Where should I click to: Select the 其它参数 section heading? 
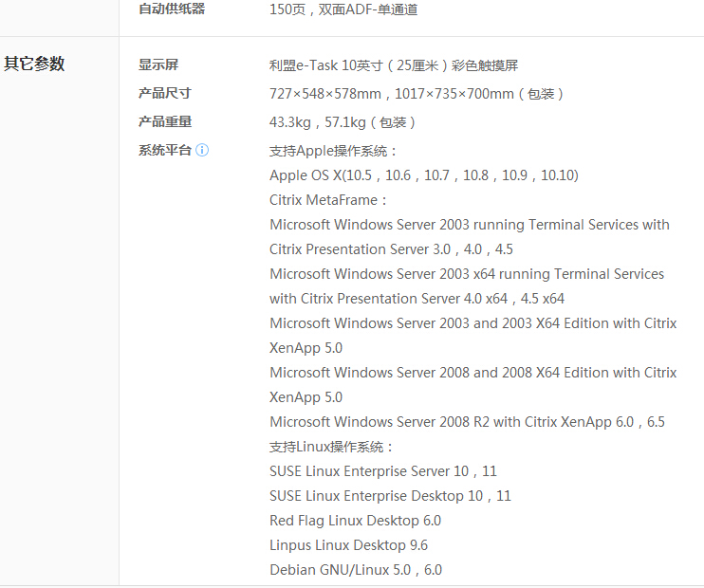34,64
